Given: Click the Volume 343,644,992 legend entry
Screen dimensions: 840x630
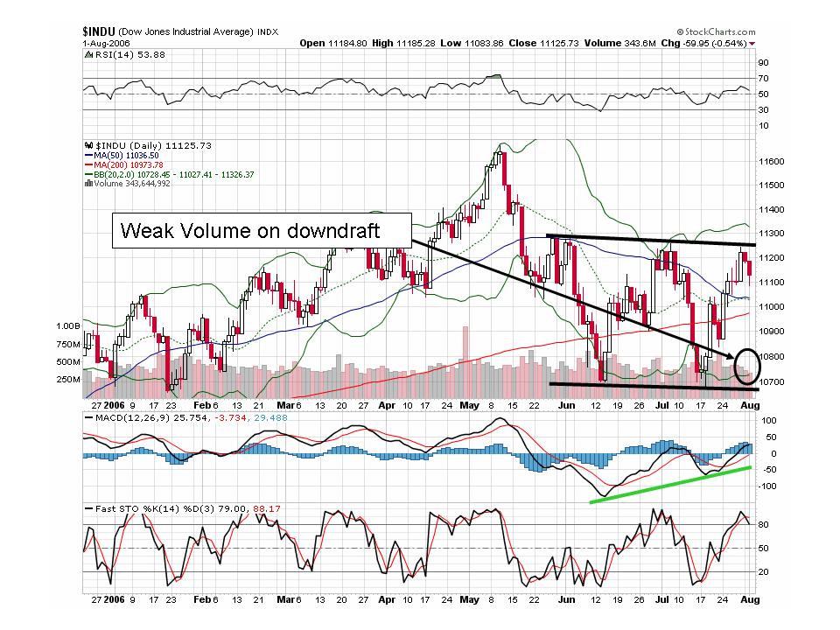Looking at the screenshot, I should pos(132,184).
